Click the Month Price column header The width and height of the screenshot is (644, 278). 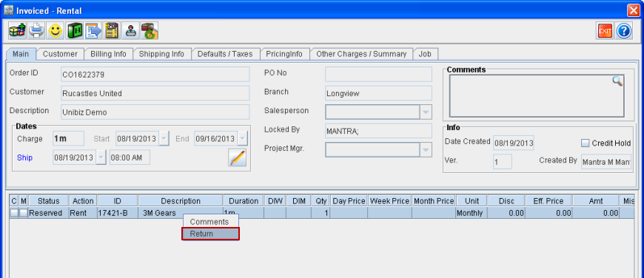pos(434,201)
